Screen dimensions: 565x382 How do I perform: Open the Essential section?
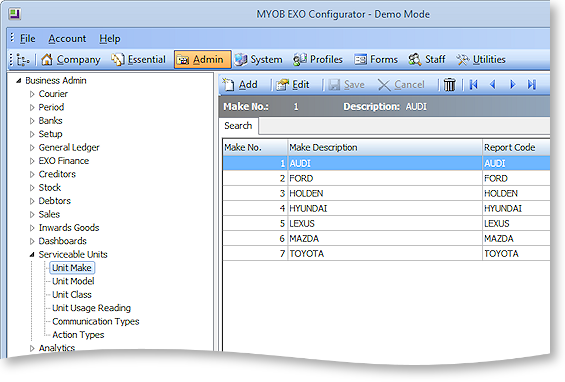pos(138,59)
